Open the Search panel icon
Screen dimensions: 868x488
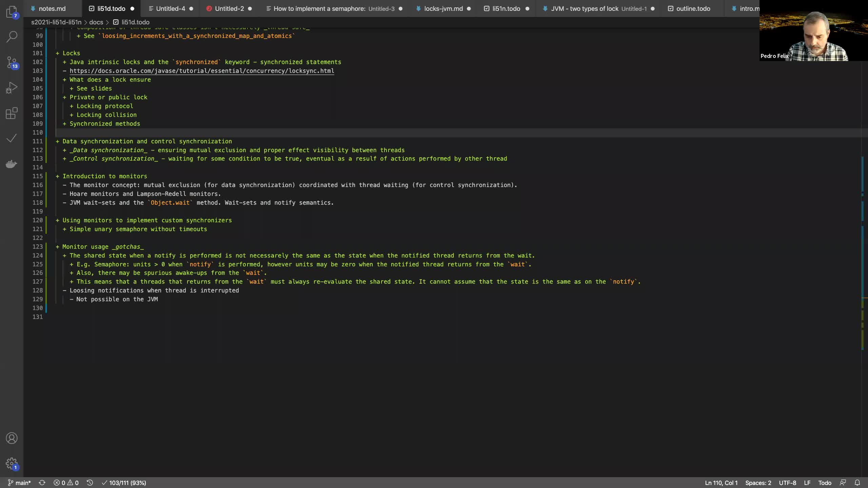(12, 37)
